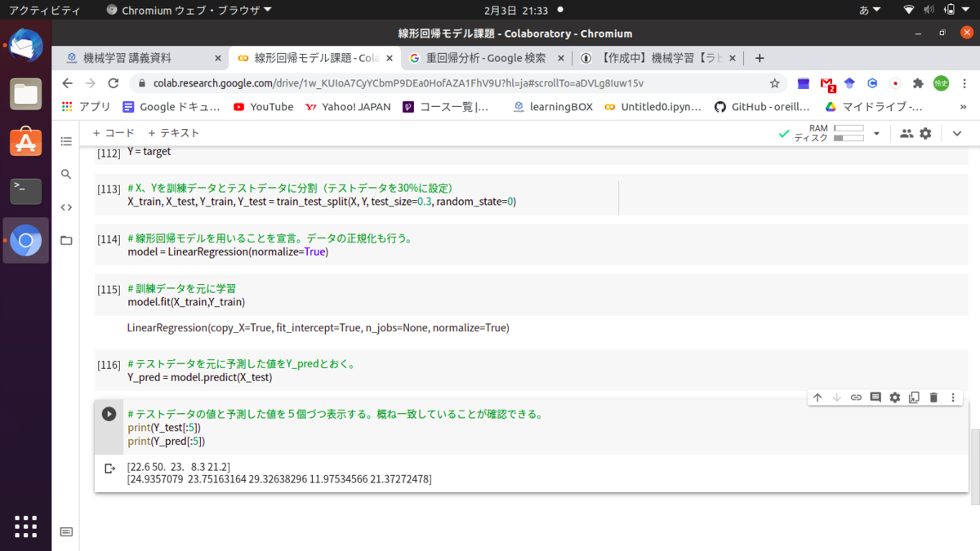Close the 重回帰分析 Google 検索 tab
Image resolution: width=980 pixels, height=551 pixels.
click(x=561, y=58)
